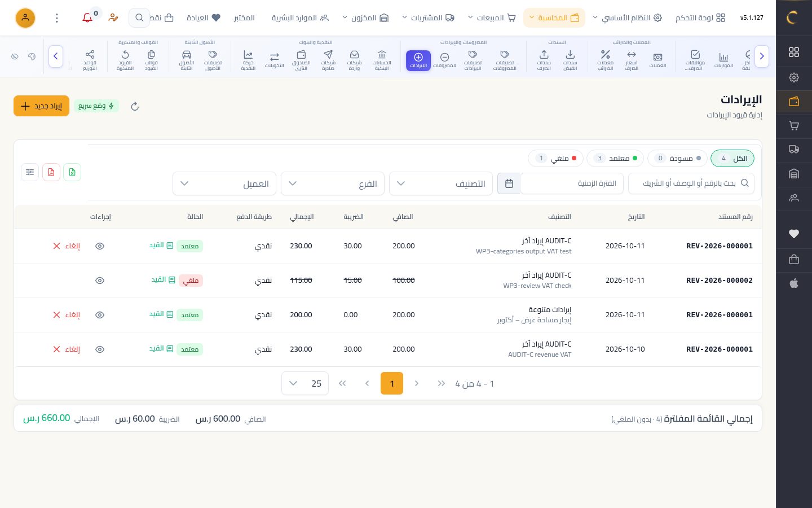View revenue dated 2026-10-10 with eye icon
Image resolution: width=812 pixels, height=508 pixels.
pos(100,349)
